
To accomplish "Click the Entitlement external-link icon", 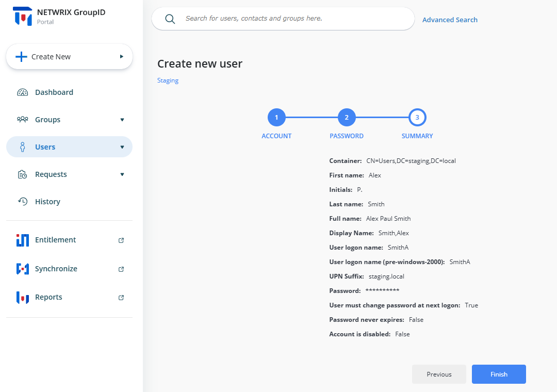I will point(121,240).
